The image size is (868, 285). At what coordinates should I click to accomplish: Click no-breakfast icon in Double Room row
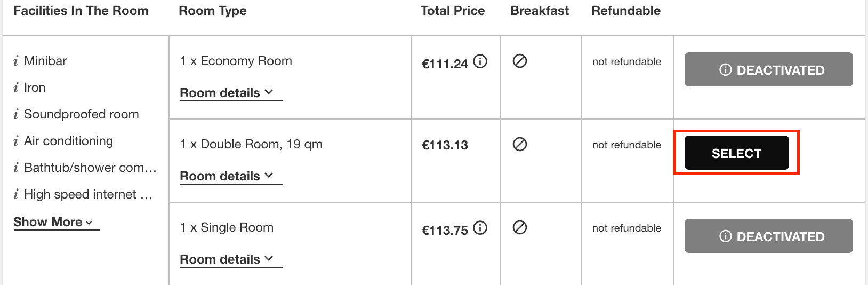520,144
